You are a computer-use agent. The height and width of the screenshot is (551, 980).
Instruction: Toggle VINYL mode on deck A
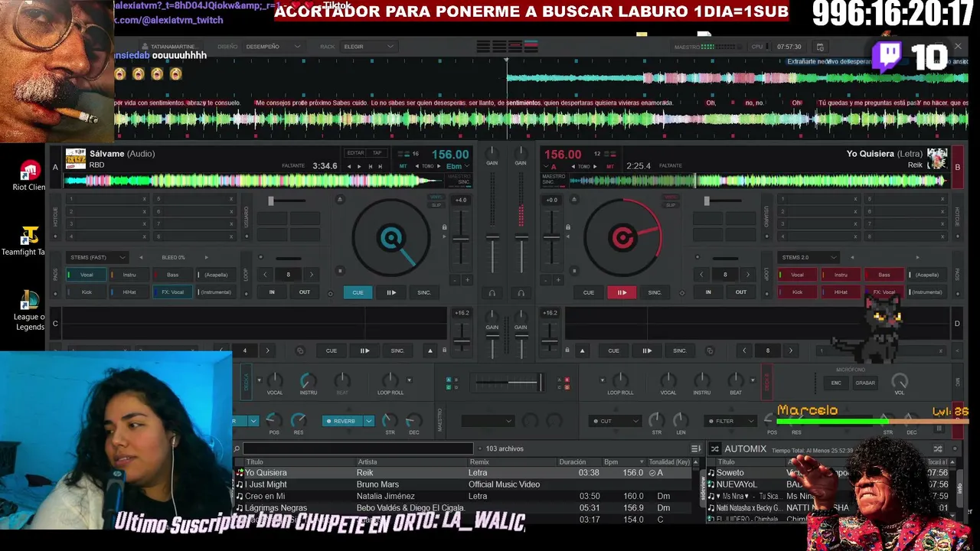click(436, 197)
